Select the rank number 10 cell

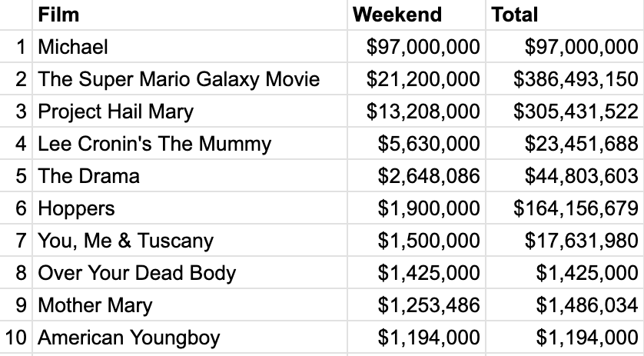15,338
